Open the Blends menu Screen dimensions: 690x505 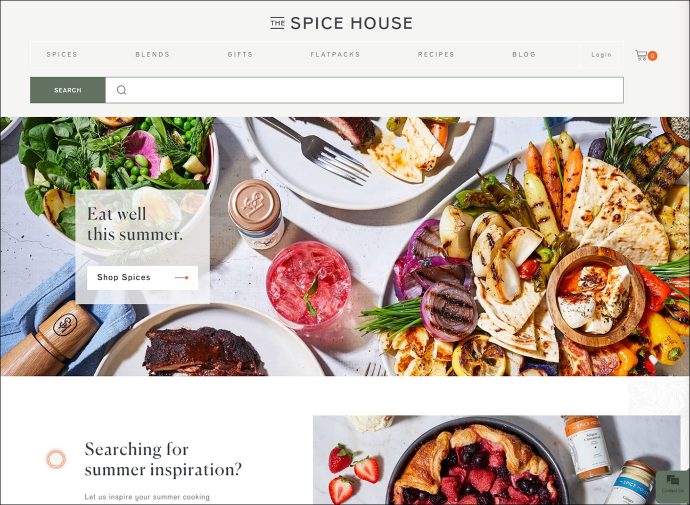pos(152,55)
